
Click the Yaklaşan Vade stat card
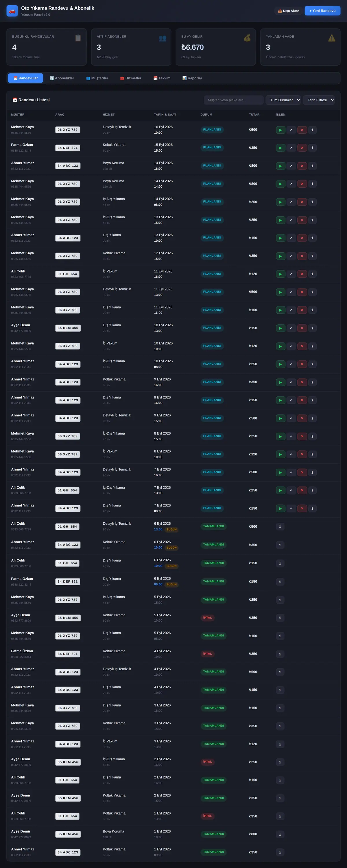300,47
